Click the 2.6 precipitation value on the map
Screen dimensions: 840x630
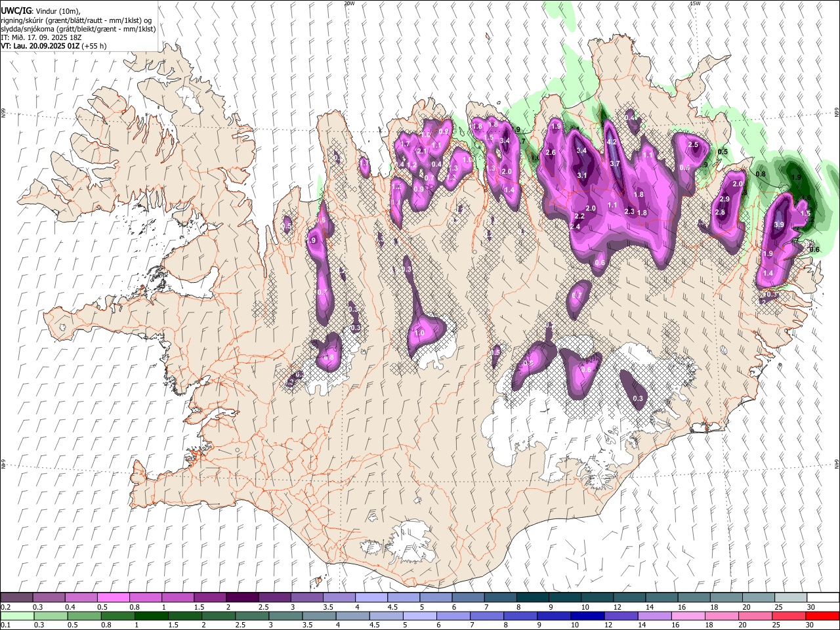[x=551, y=153]
